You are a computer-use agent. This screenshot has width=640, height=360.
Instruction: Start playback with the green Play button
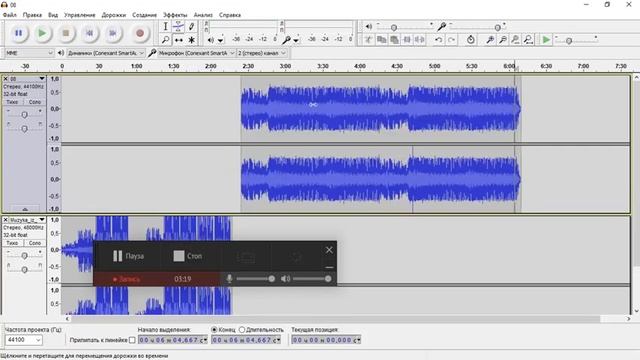pyautogui.click(x=42, y=33)
